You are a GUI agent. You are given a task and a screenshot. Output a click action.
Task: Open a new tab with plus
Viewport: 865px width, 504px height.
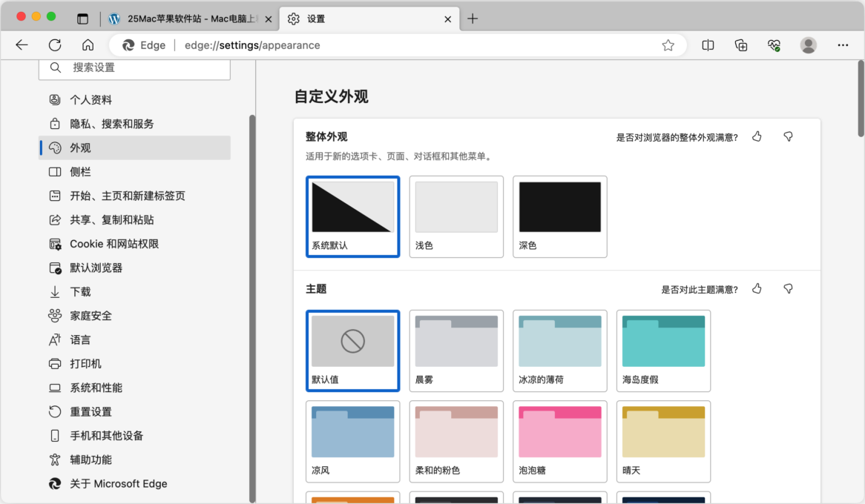tap(473, 19)
